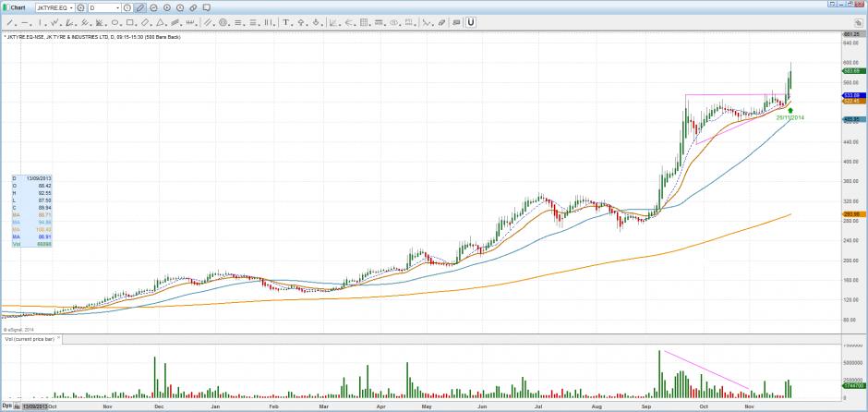Click the wave line tool icon

pos(425,22)
